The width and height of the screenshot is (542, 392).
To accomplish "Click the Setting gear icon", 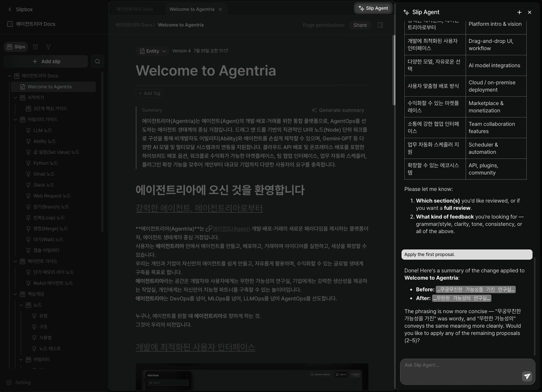I will [9, 383].
